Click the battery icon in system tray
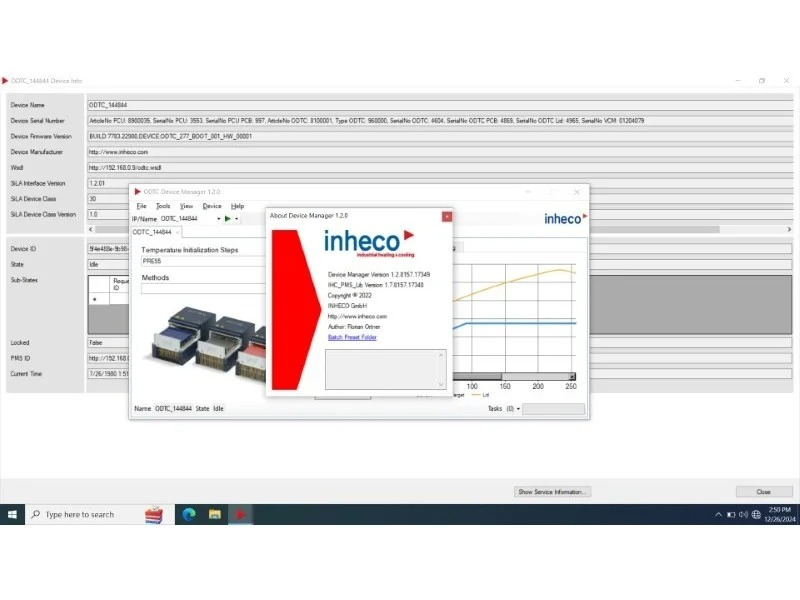 point(731,514)
